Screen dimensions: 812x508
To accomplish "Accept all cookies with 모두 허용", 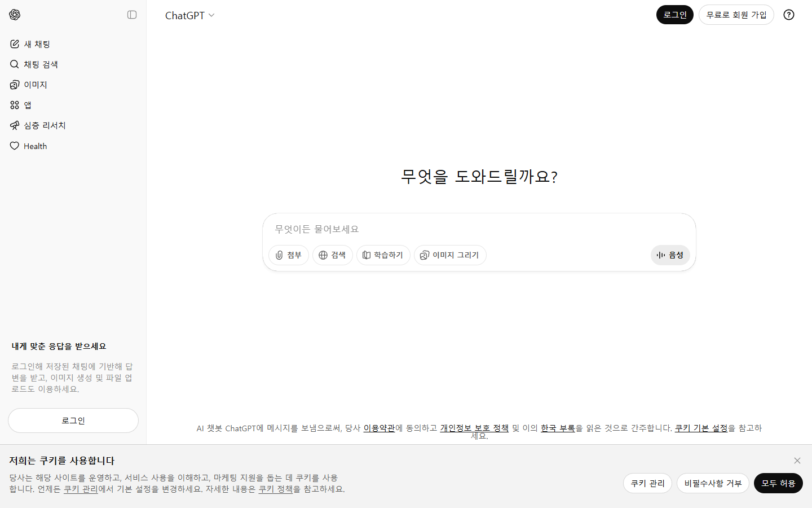I will click(x=778, y=483).
